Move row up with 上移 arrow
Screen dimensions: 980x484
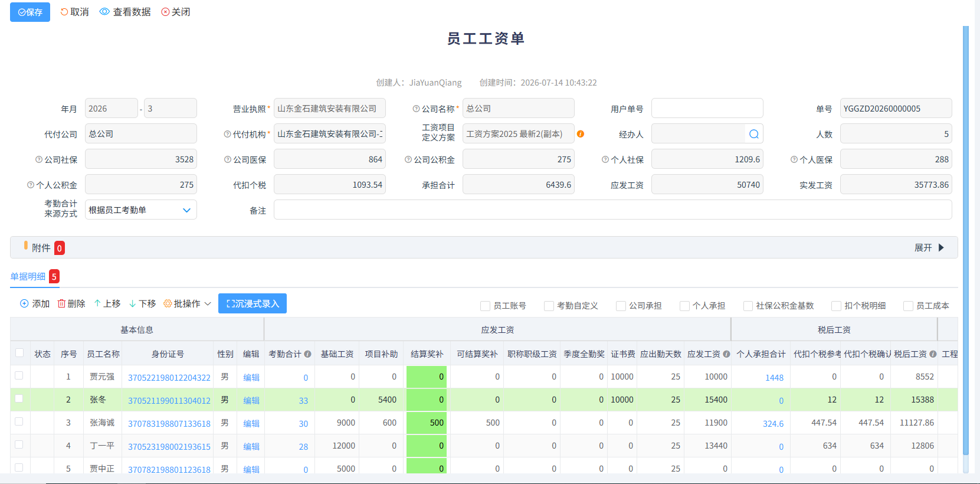coord(97,303)
